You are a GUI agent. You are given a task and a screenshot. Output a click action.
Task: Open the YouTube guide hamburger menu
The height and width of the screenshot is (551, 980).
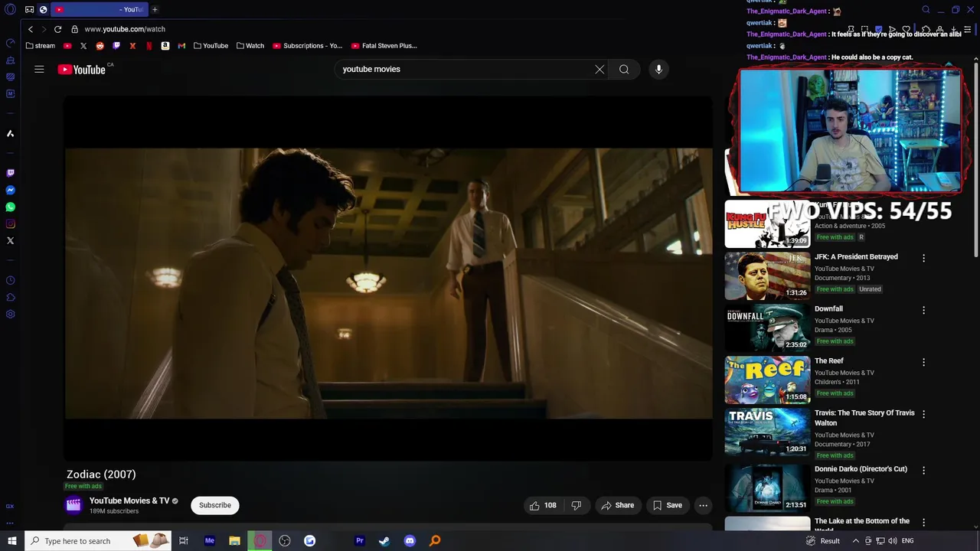coord(39,69)
